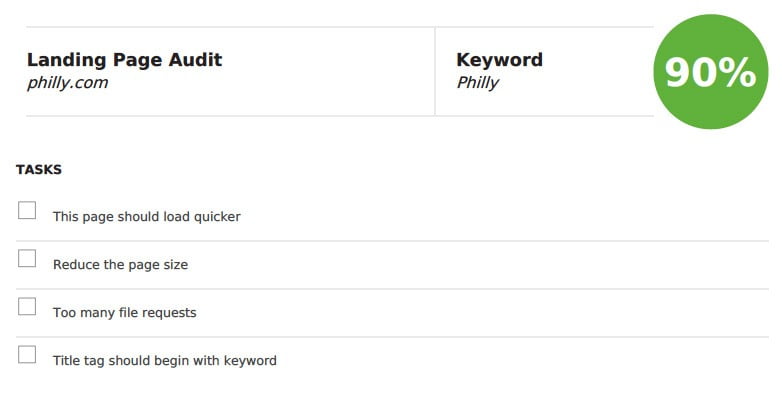The width and height of the screenshot is (782, 408).
Task: Click separator line below 'This page should load quicker'
Action: tap(392, 241)
